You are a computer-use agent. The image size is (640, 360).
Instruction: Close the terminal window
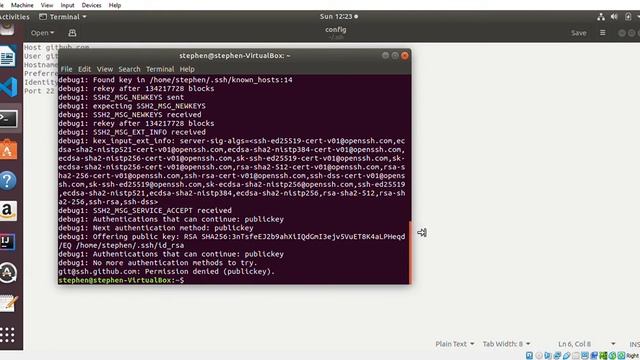pyautogui.click(x=404, y=56)
